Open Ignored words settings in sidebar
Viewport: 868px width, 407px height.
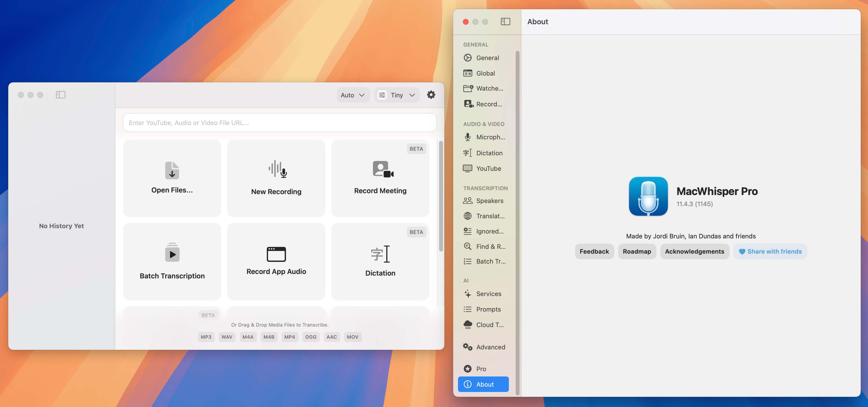tap(483, 231)
